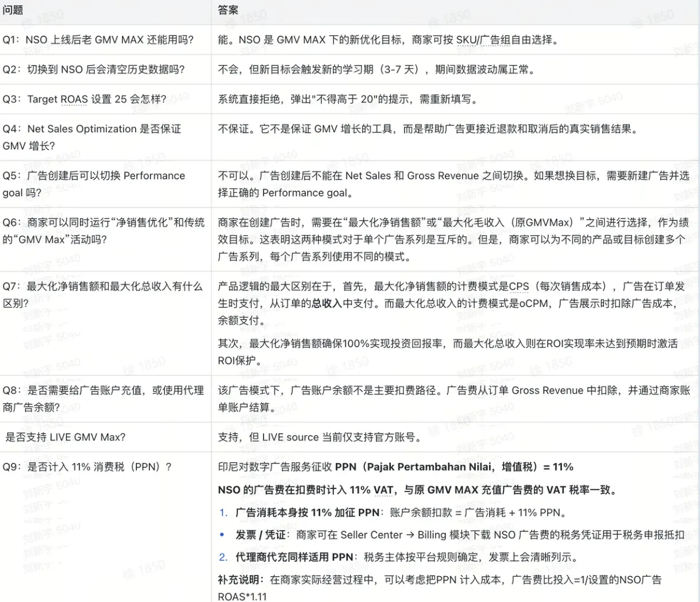
Task: Select question Q6 about running both modes simultaneously
Action: click(103, 231)
